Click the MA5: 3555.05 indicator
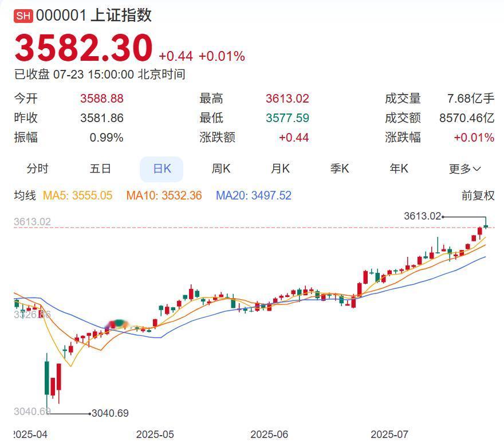This screenshot has height=442, width=504. click(77, 195)
